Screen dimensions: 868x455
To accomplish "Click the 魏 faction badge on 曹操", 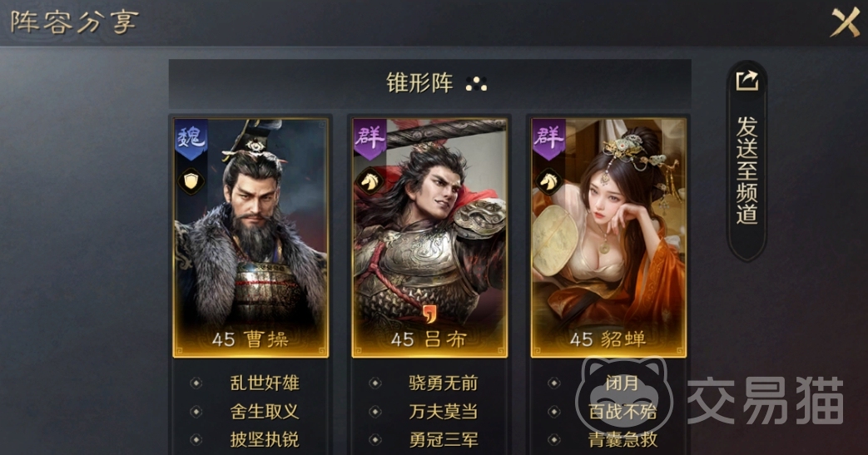I will pyautogui.click(x=191, y=138).
